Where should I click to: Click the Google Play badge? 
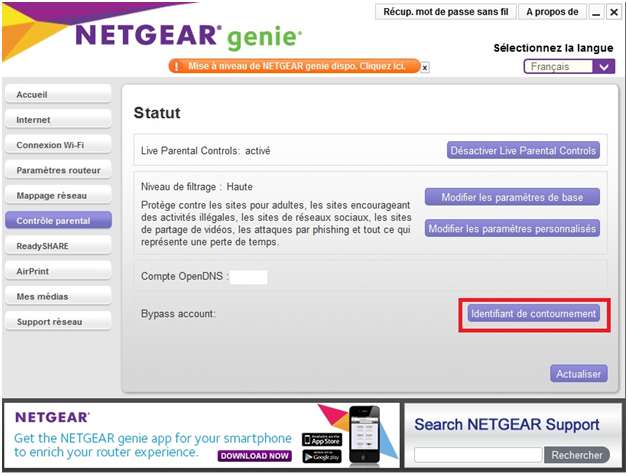[322, 456]
